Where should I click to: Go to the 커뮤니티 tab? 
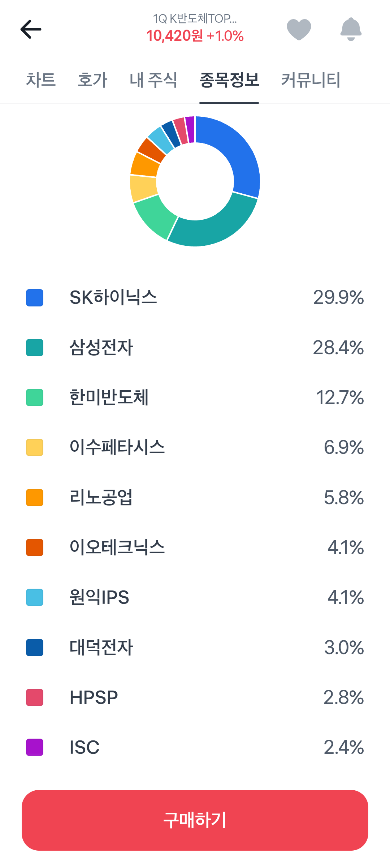pos(311,80)
